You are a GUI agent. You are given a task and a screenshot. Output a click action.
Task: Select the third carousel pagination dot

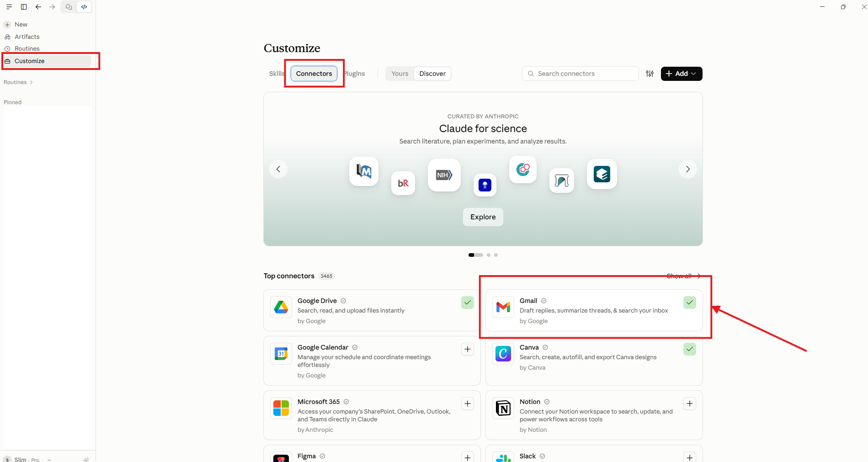[496, 255]
